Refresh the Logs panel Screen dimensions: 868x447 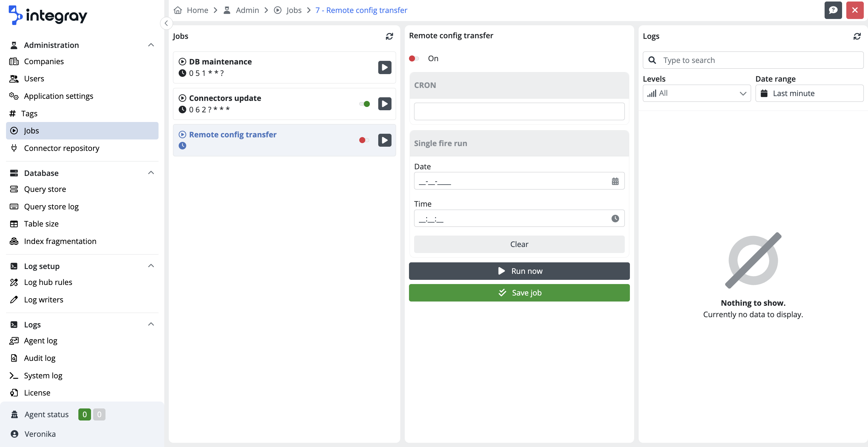pos(857,36)
